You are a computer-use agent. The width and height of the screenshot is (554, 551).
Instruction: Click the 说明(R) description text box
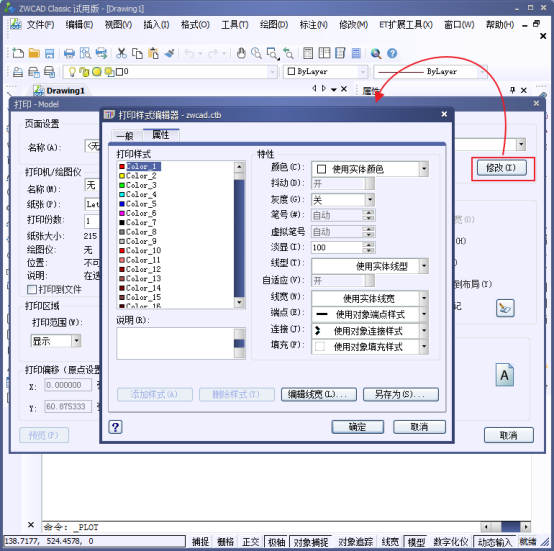176,343
